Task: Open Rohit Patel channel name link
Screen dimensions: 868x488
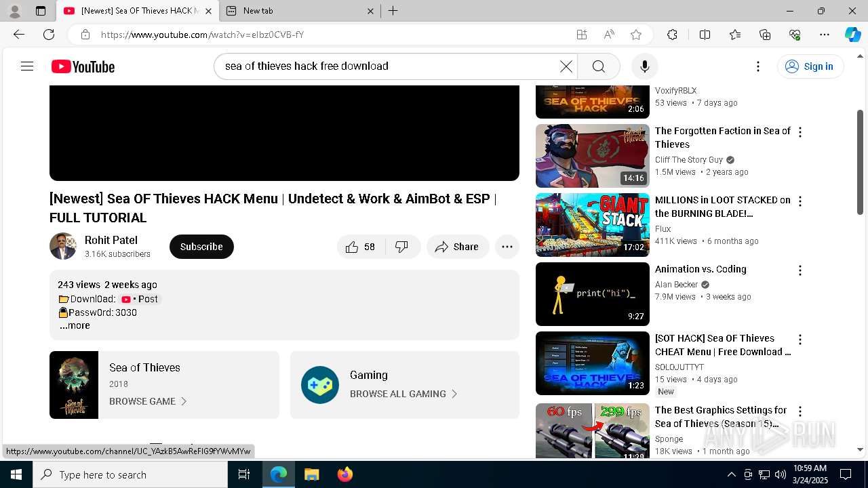Action: click(111, 240)
